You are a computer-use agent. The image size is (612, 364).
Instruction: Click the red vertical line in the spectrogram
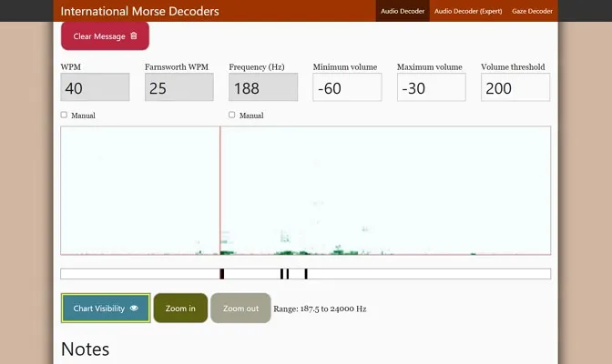[x=219, y=191]
